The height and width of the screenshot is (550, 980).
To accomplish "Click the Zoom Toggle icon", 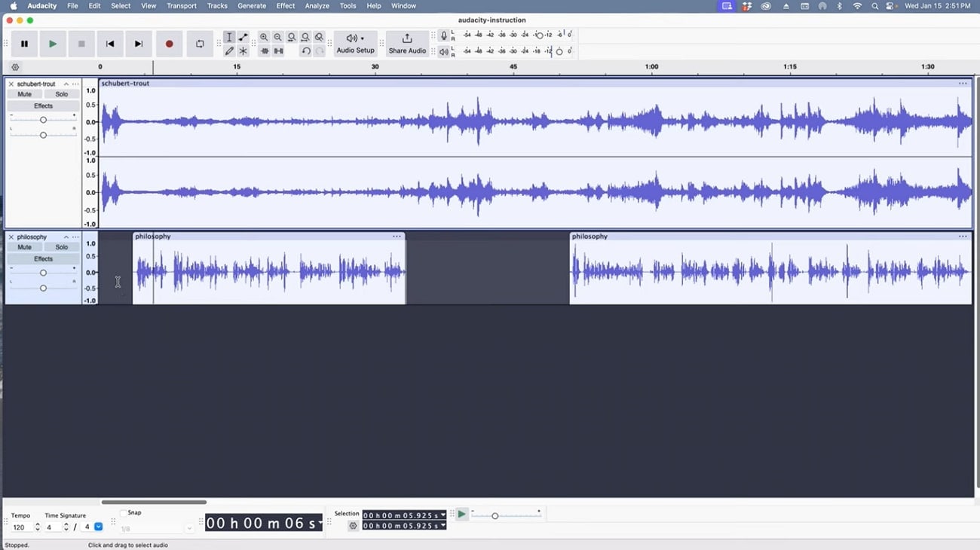I will 320,37.
